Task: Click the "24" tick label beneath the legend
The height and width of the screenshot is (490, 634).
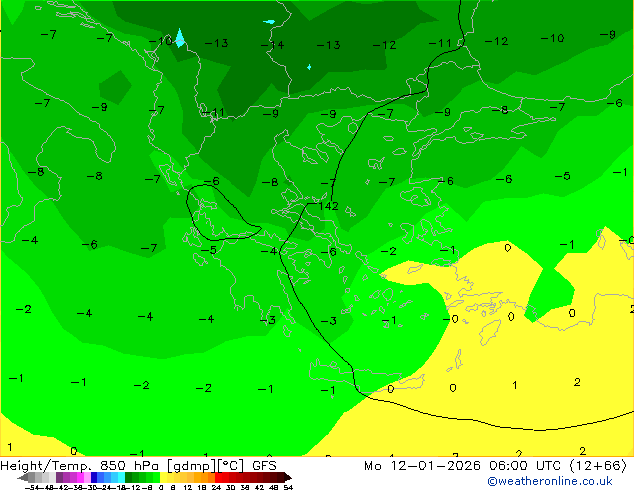Action: click(x=216, y=487)
